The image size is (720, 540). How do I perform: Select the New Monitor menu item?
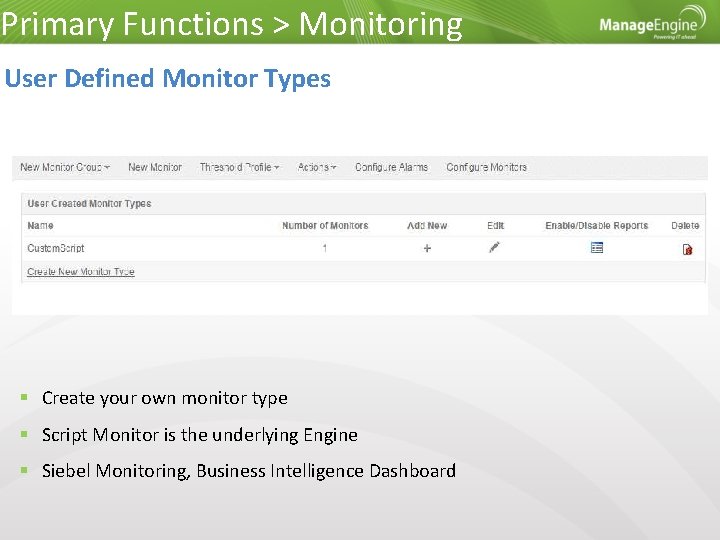(155, 167)
